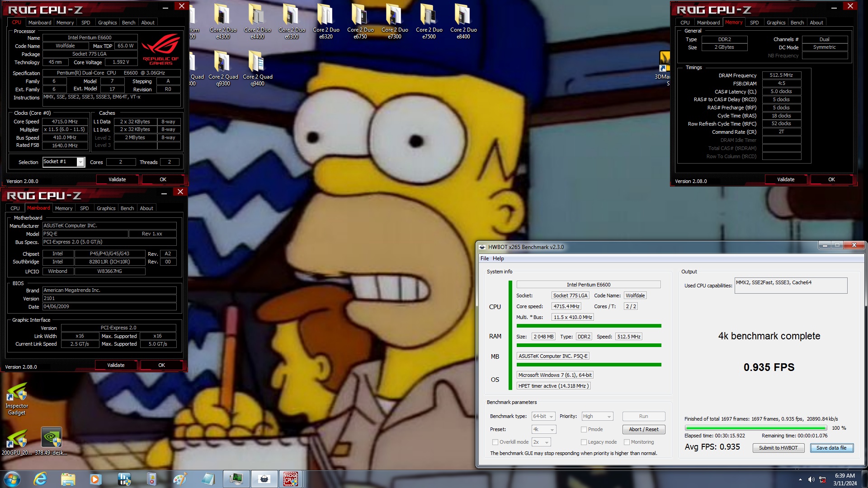Open the taskbar clock showing 6:39 AM
Screen dimensions: 868x488
pos(844,479)
